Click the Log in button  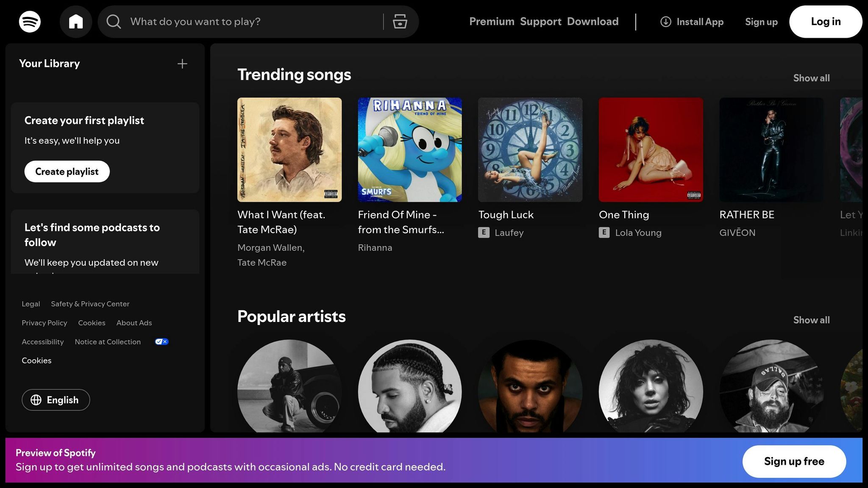[x=825, y=22]
